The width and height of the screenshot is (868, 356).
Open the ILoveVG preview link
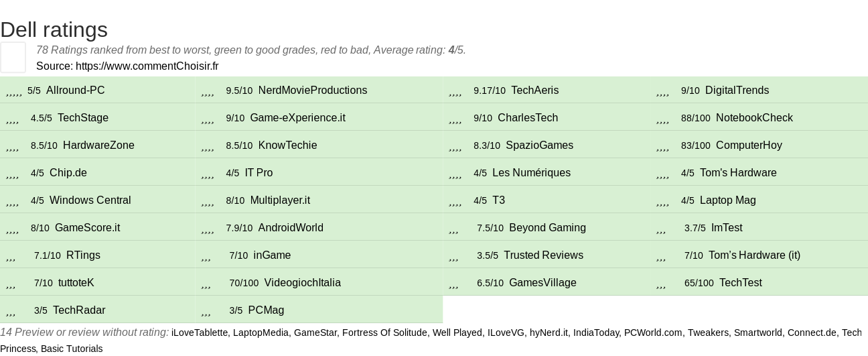[x=506, y=333]
